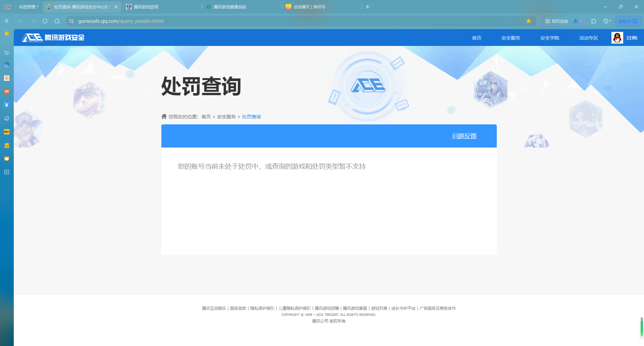This screenshot has height=346, width=644.
Task: Open the 活动专区 navigation menu
Action: pyautogui.click(x=589, y=38)
